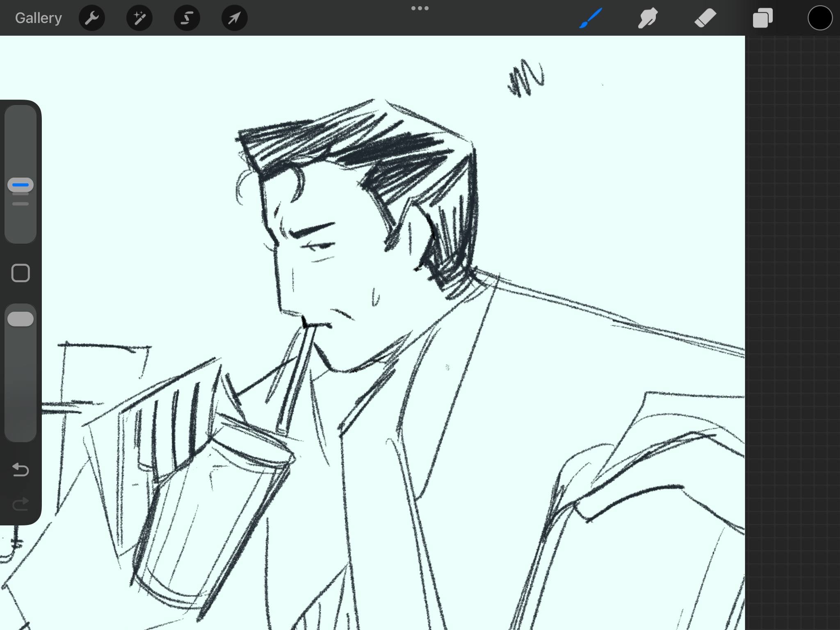
Task: Tap the dark grid area beside canvas
Action: (792, 328)
